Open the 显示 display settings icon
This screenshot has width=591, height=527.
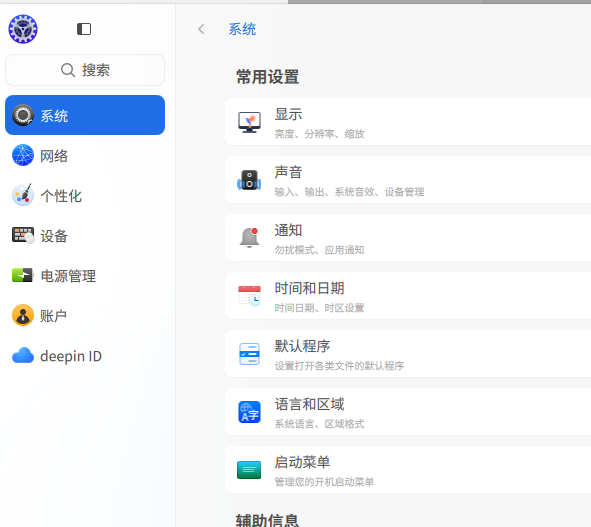(x=249, y=122)
